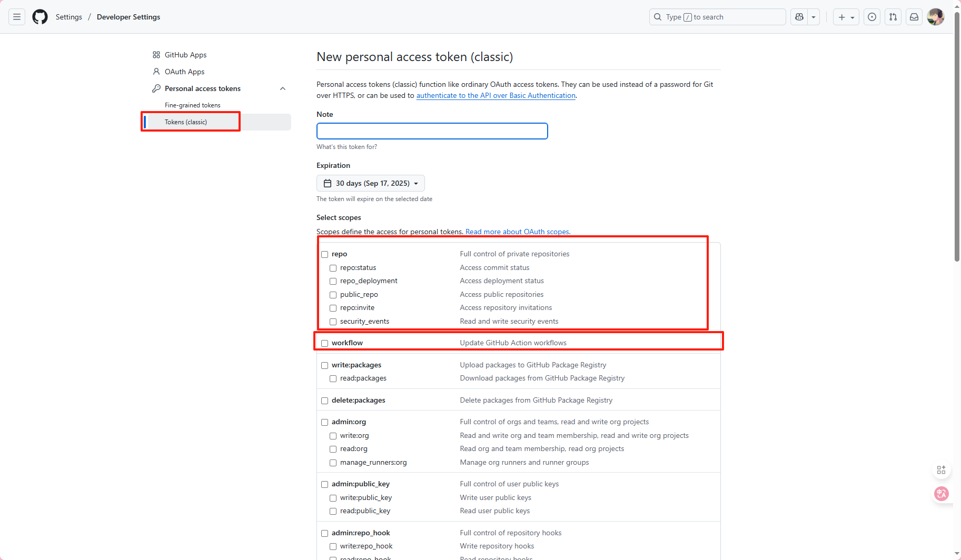Click the key icon next to Personal access tokens
Screen dimensions: 961x560
tap(156, 88)
